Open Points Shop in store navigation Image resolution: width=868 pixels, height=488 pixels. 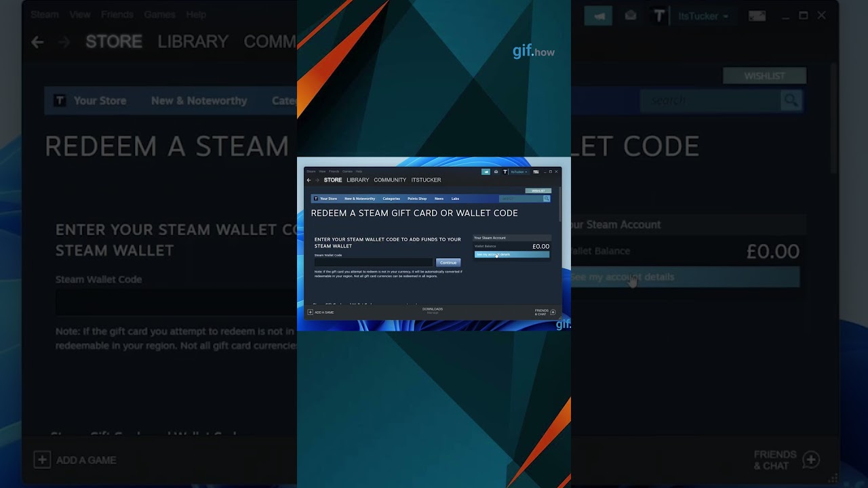click(417, 199)
